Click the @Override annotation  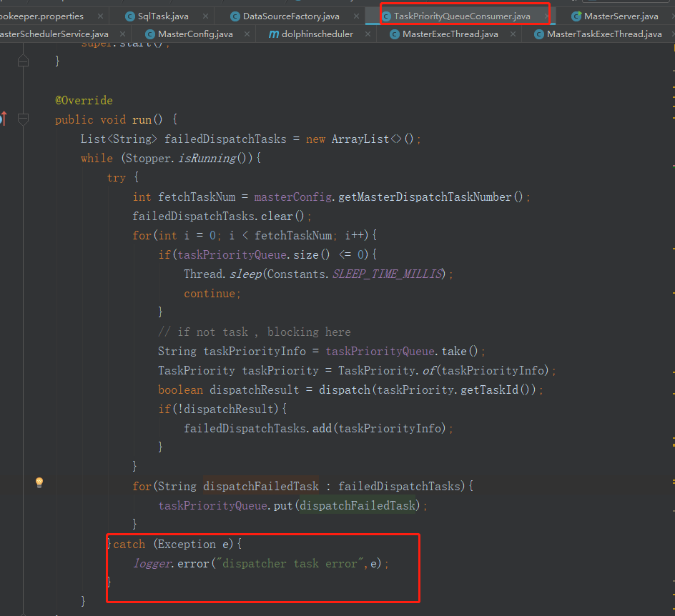click(84, 100)
